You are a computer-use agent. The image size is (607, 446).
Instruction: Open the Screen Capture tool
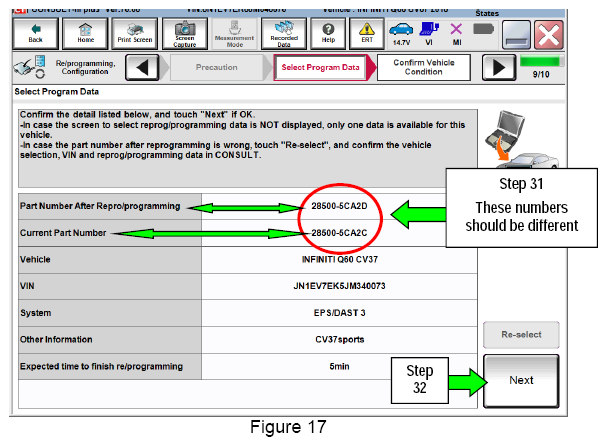pos(185,34)
